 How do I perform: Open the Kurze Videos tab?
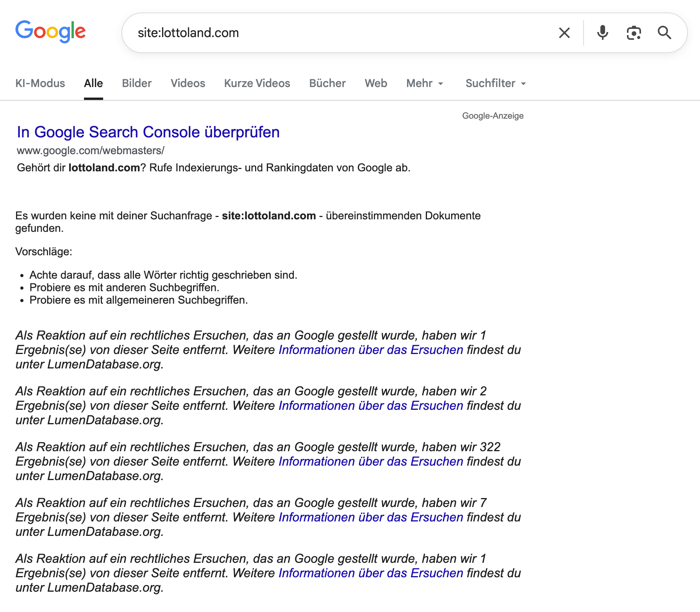click(x=257, y=83)
